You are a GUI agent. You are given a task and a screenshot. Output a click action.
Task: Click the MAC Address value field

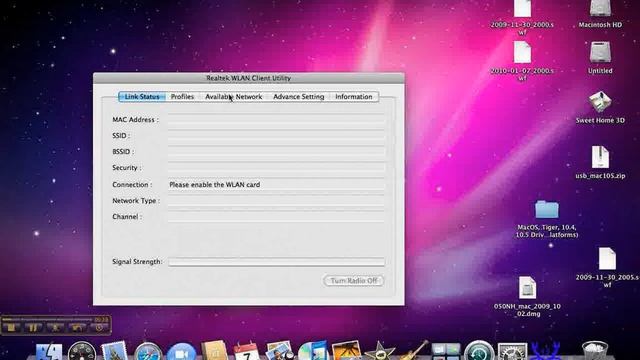276,120
